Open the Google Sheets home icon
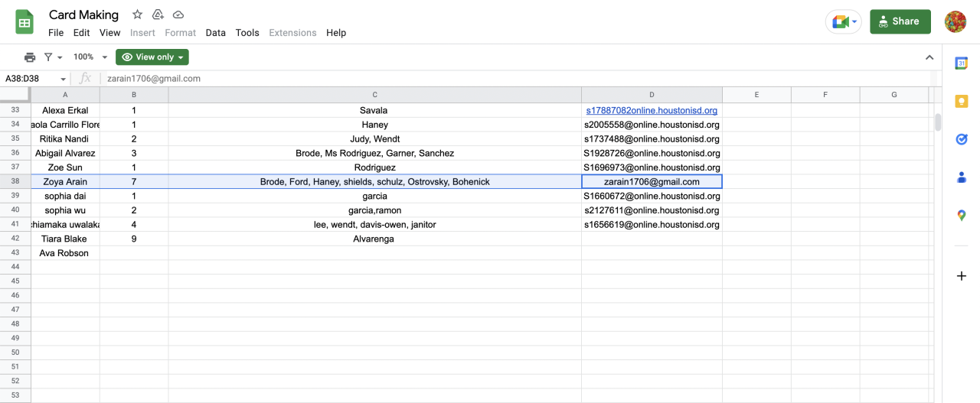The width and height of the screenshot is (980, 403). pyautogui.click(x=24, y=22)
